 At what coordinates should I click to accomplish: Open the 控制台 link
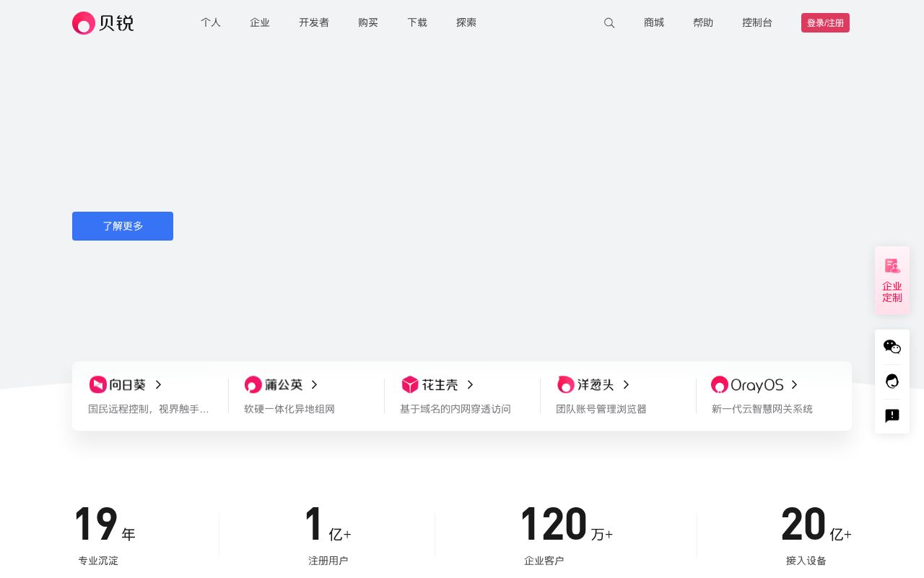[x=757, y=22]
